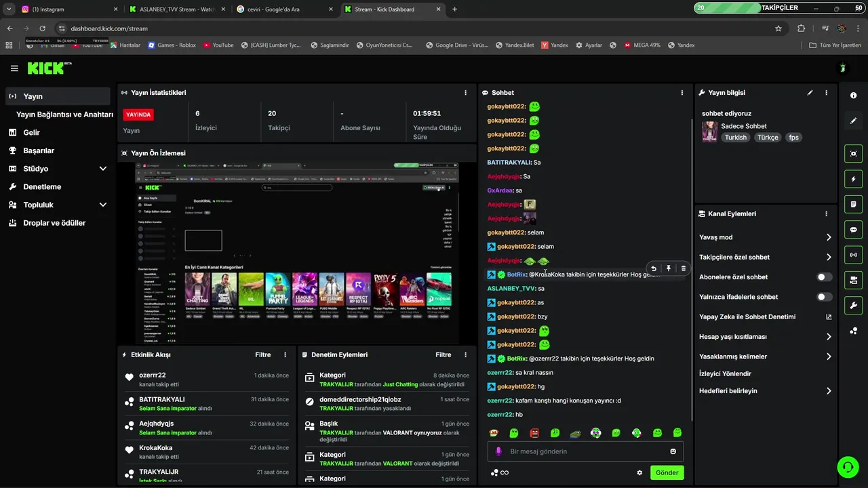The height and width of the screenshot is (488, 868).
Task: Toggle the channel actions camera panel button
Action: pos(853,280)
